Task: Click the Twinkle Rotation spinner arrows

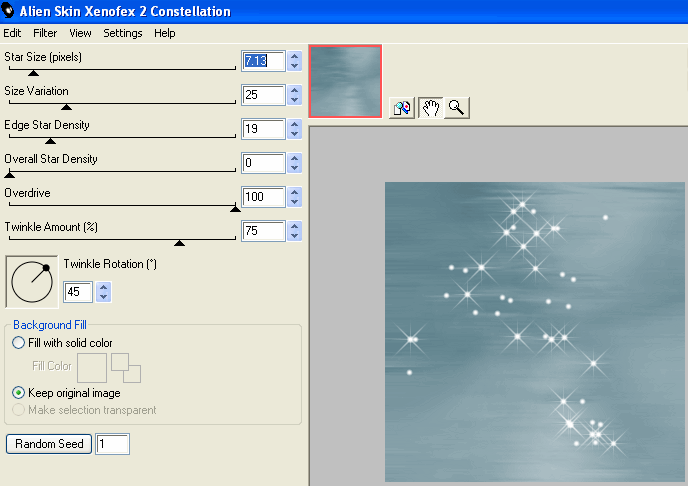Action: click(103, 292)
